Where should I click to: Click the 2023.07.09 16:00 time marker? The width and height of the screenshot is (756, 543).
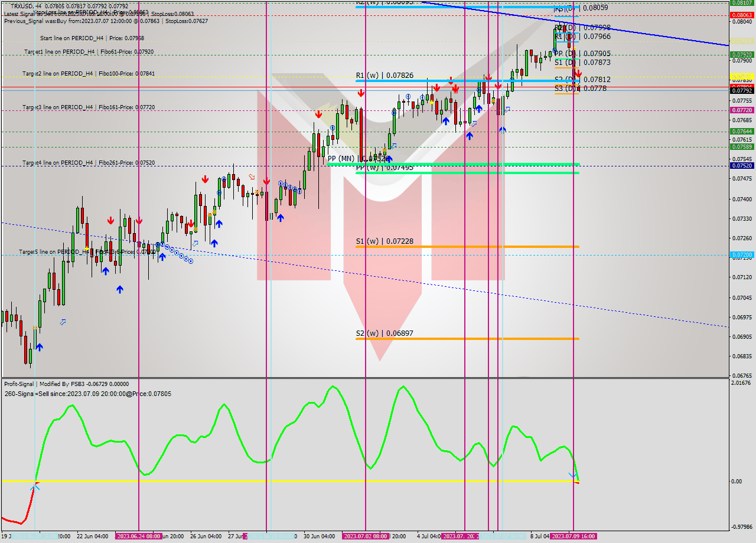(573, 537)
